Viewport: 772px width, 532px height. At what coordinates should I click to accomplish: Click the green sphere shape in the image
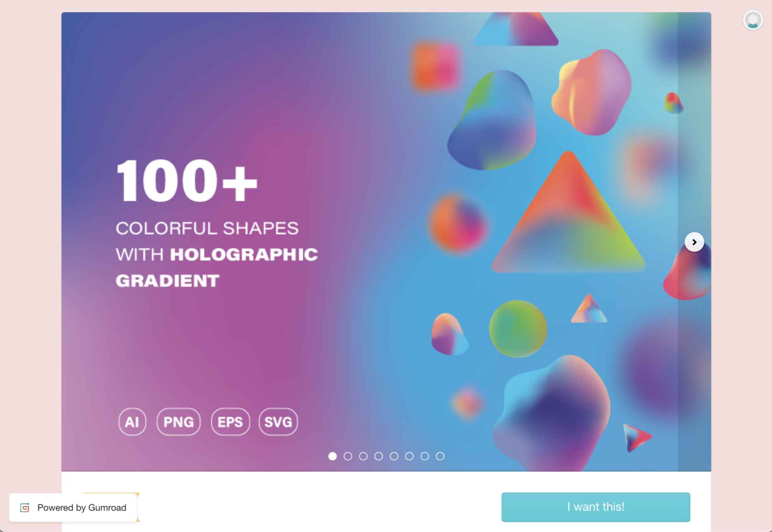click(518, 329)
